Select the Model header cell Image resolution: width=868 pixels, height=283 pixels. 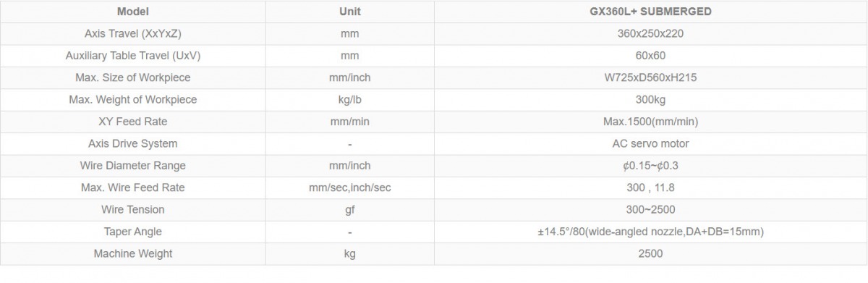(x=132, y=12)
